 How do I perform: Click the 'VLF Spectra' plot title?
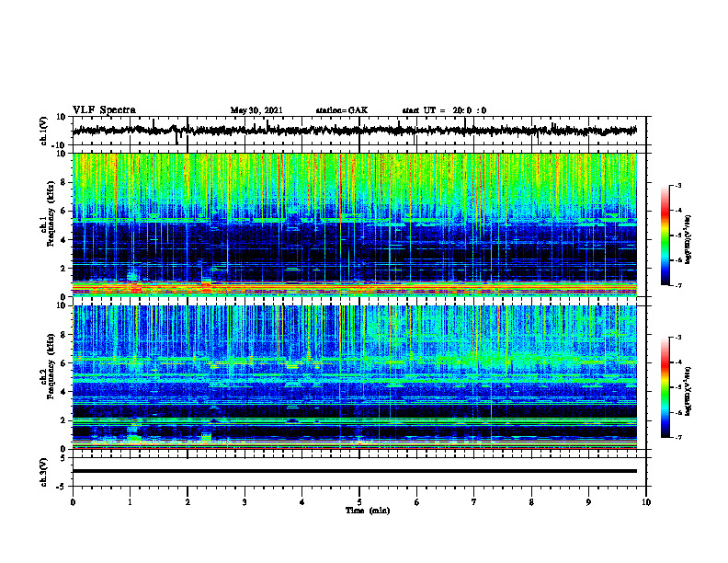104,110
